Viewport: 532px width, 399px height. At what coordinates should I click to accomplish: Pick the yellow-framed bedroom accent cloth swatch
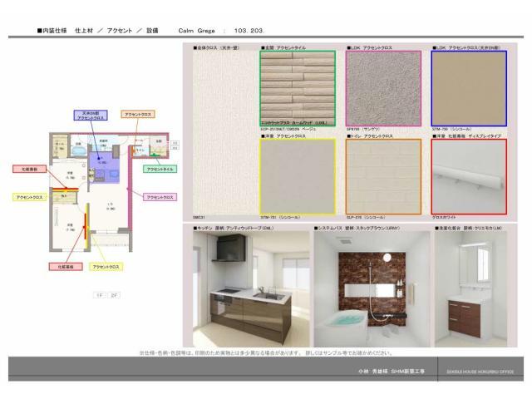298,176
